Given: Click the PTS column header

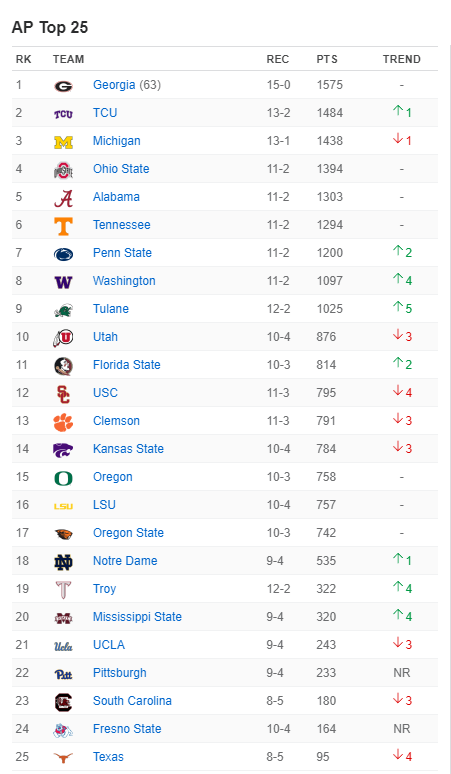Looking at the screenshot, I should point(327,59).
